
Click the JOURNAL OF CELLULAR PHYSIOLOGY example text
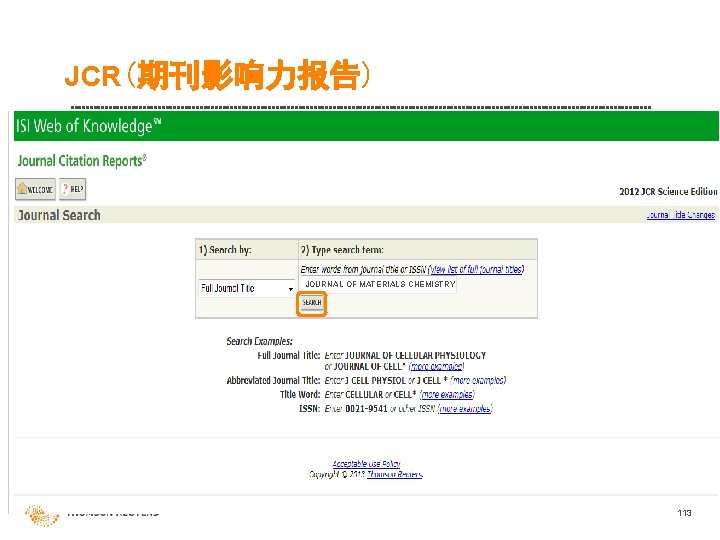415,355
